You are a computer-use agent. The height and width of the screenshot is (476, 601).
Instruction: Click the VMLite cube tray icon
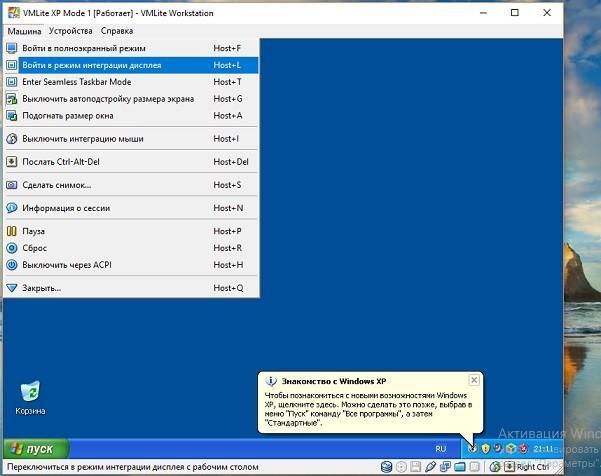coord(510,448)
